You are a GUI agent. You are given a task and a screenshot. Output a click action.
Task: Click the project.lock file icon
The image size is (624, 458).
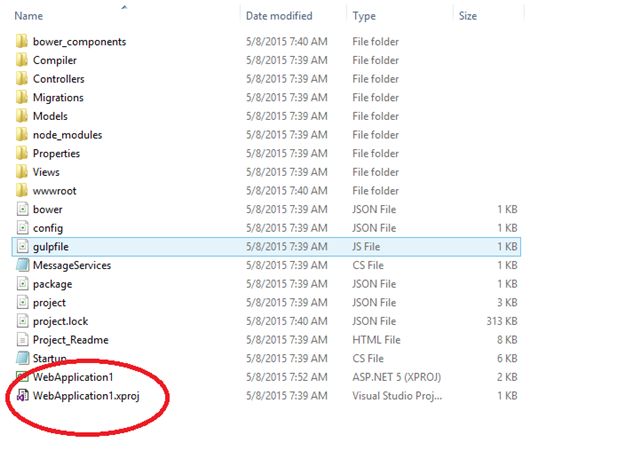tap(23, 321)
